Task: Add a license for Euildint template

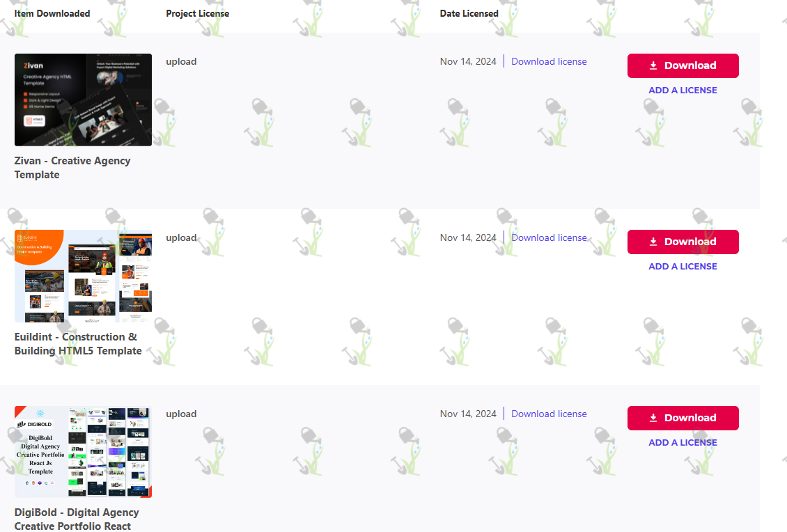Action: pyautogui.click(x=683, y=267)
